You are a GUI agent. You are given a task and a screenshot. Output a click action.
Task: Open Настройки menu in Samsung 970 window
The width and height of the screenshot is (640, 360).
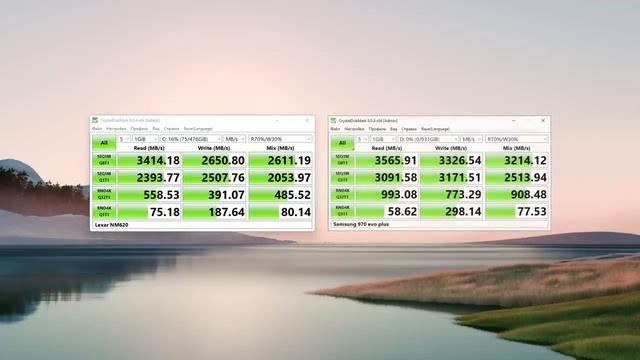[x=354, y=129]
